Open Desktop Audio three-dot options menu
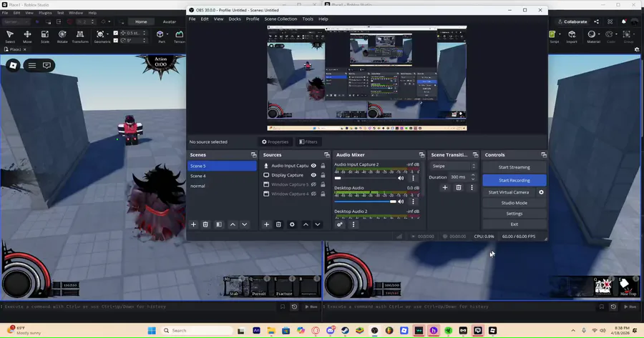 click(413, 202)
